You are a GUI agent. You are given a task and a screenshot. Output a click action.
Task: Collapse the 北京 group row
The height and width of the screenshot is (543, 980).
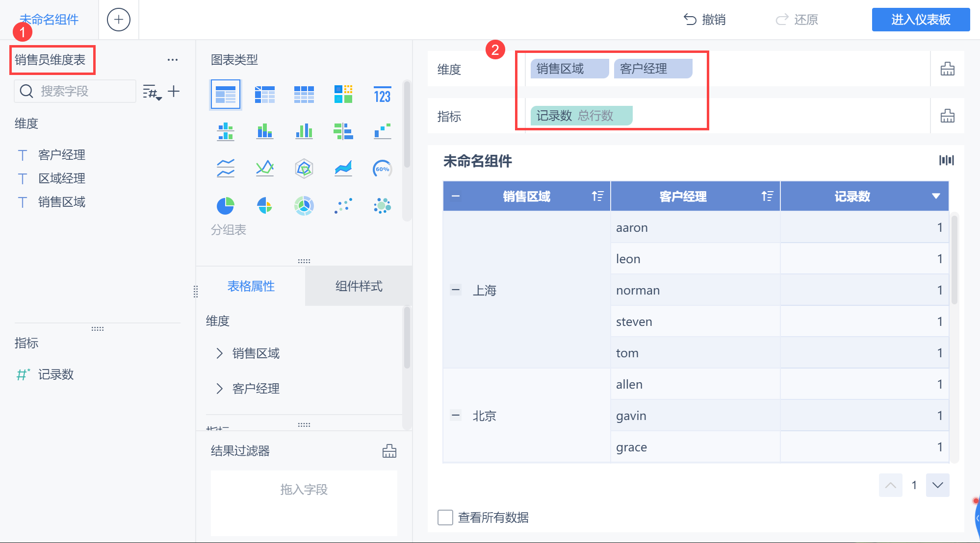[456, 416]
